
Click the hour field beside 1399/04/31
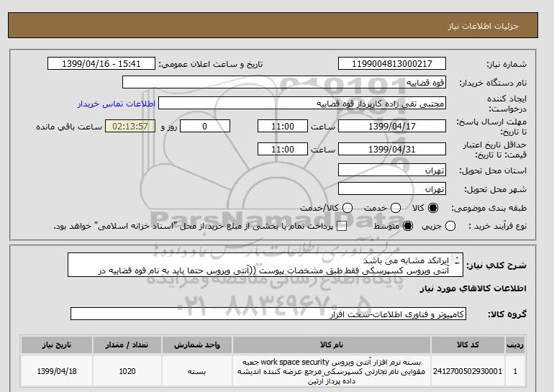point(283,149)
